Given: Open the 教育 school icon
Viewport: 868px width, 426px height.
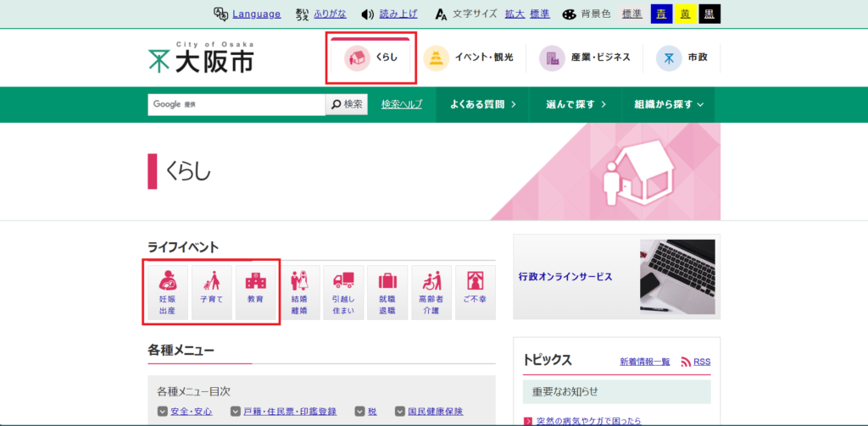Looking at the screenshot, I should click(255, 292).
